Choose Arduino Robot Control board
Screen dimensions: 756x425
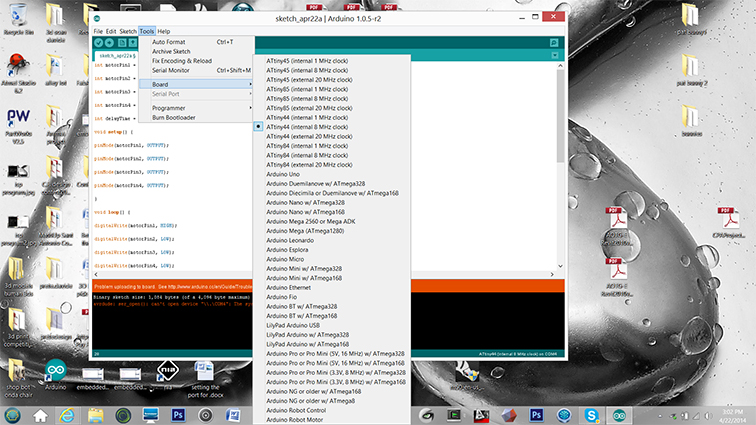[296, 411]
